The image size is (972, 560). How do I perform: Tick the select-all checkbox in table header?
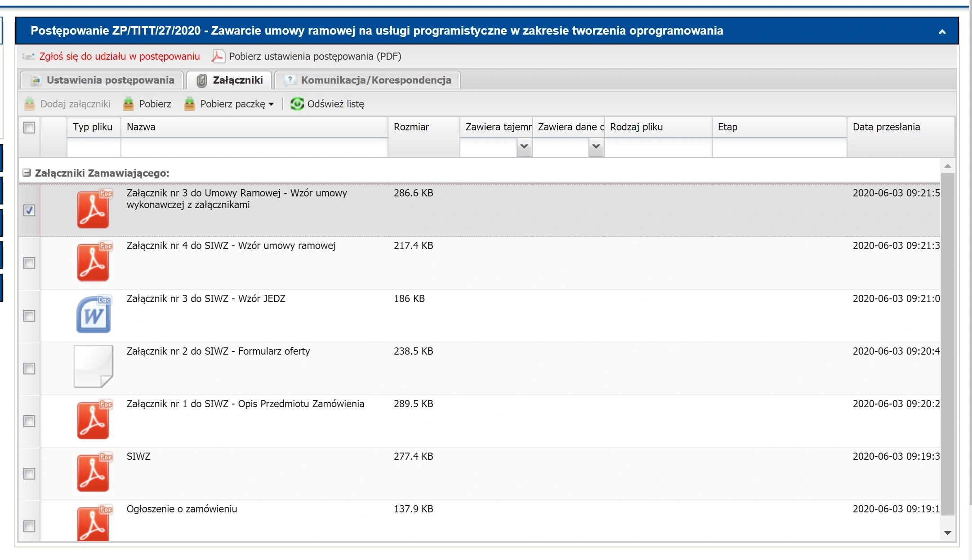pyautogui.click(x=29, y=128)
